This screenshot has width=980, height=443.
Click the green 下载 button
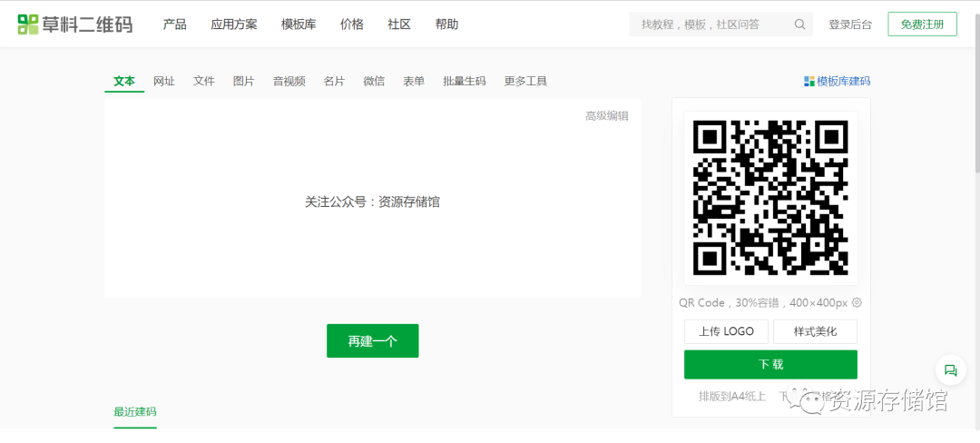click(x=770, y=364)
